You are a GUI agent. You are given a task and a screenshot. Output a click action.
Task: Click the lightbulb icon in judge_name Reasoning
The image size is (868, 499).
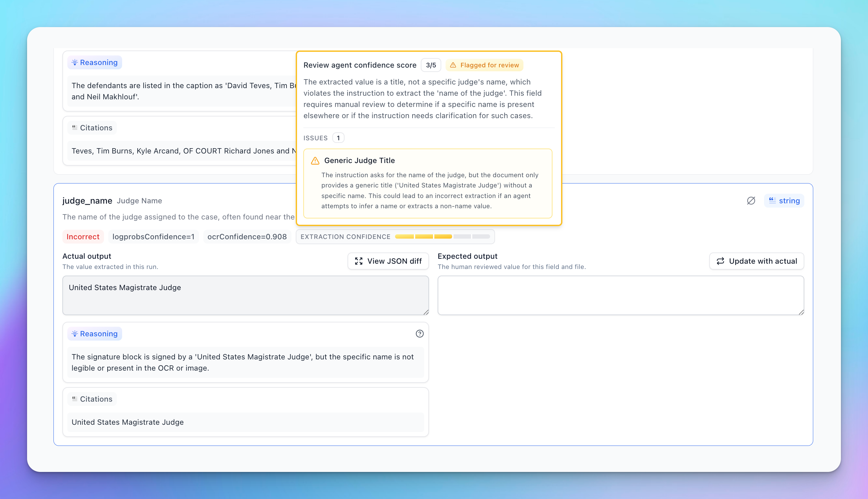coord(75,333)
